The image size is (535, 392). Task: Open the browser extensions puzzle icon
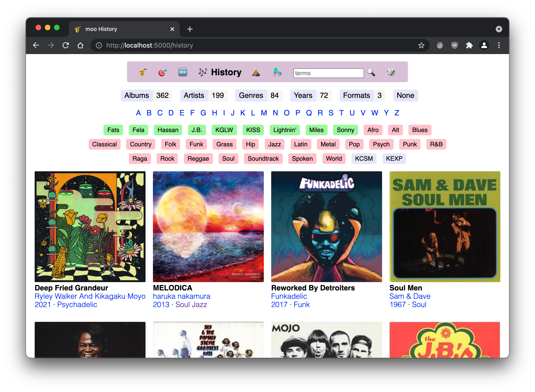pos(469,45)
